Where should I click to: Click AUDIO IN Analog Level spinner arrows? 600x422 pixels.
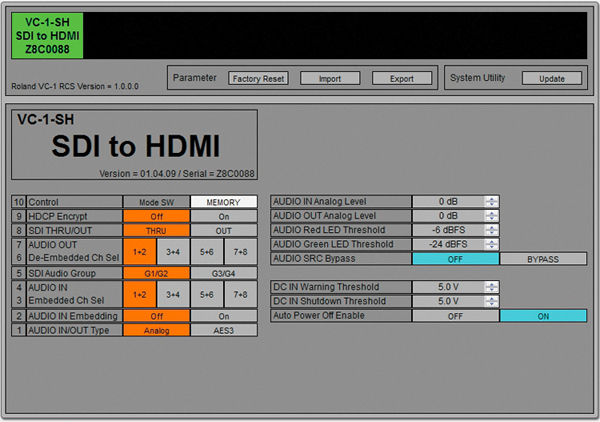491,201
